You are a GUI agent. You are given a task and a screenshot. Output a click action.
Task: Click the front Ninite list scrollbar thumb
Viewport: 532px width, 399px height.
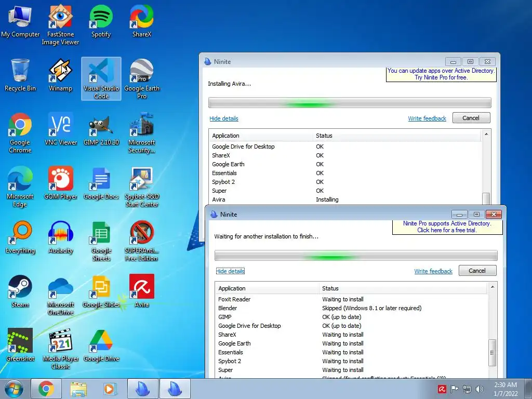[493, 353]
